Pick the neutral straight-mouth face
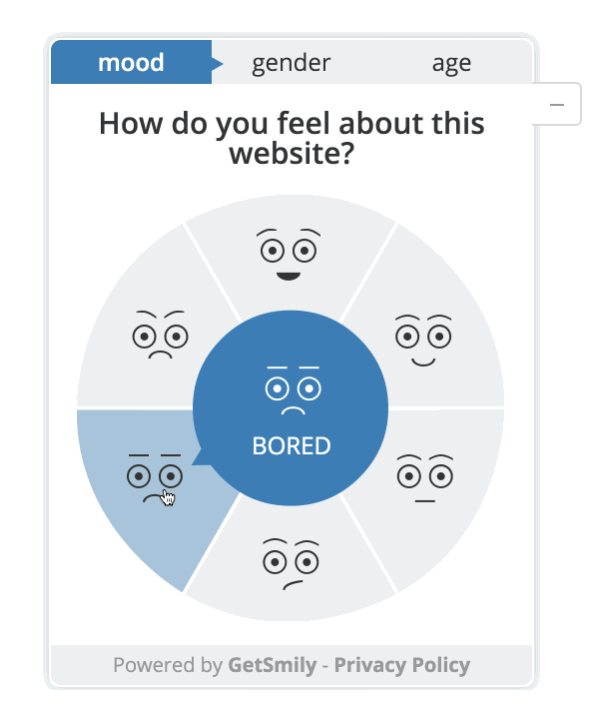The width and height of the screenshot is (616, 714). tap(425, 478)
